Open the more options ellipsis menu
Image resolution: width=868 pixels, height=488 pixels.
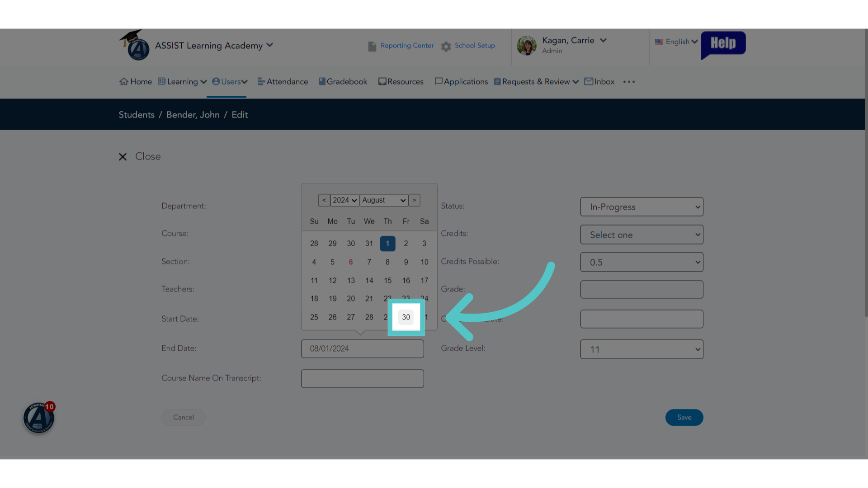point(629,82)
